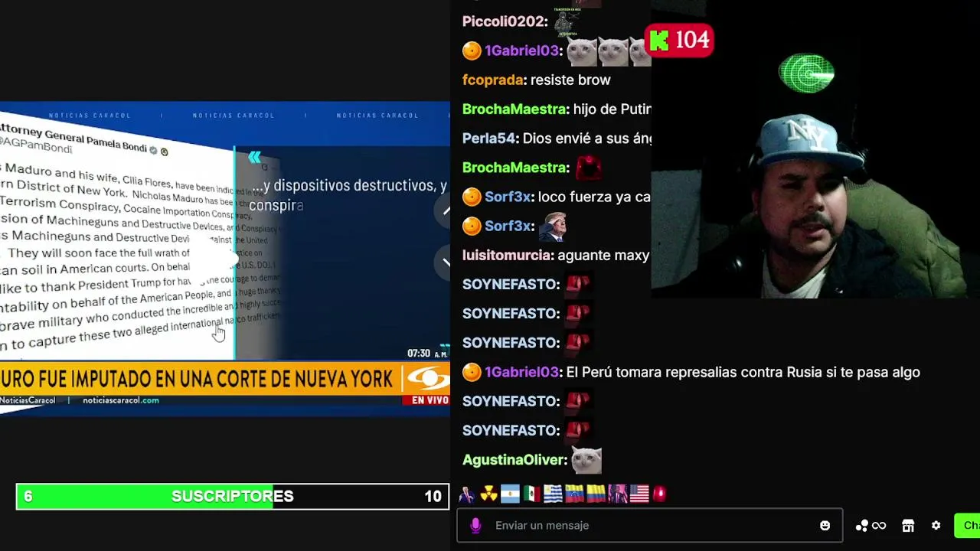Click the green Chat button at right edge
The width and height of the screenshot is (980, 551).
pos(967,526)
